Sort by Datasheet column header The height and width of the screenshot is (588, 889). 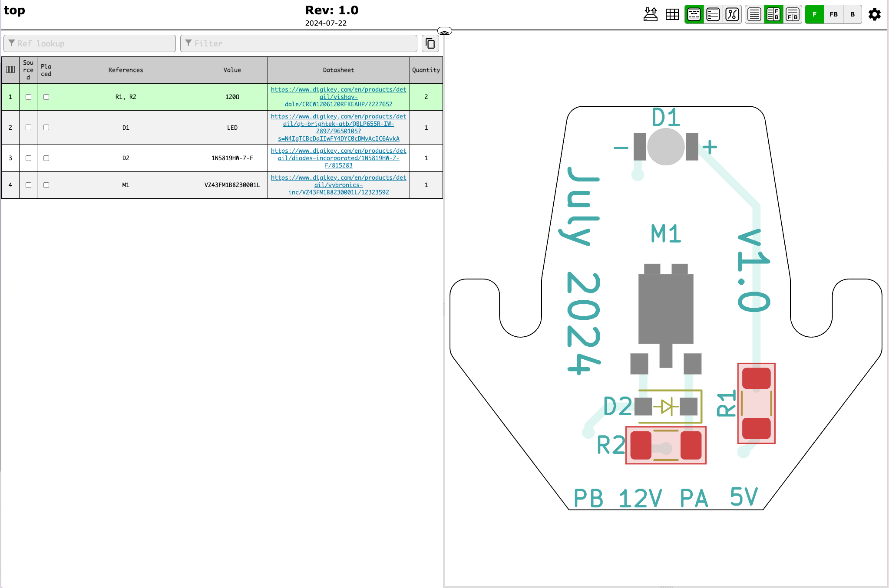point(339,70)
